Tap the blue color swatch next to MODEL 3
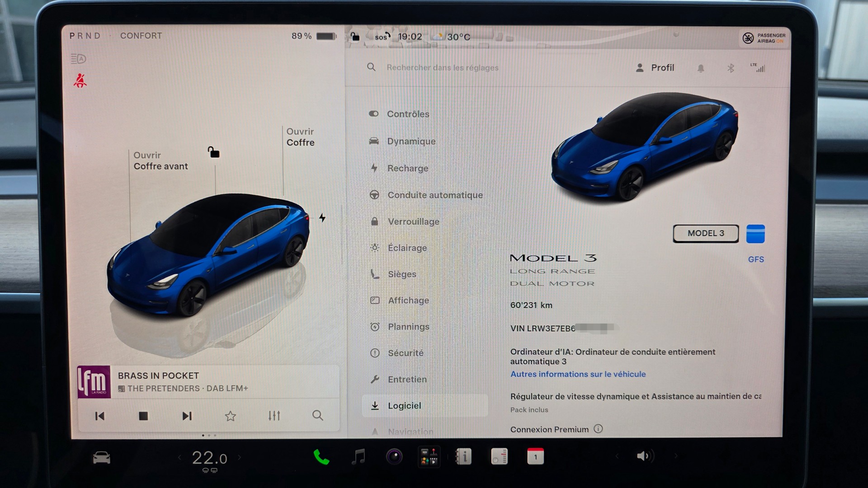The height and width of the screenshot is (488, 868). pos(755,234)
